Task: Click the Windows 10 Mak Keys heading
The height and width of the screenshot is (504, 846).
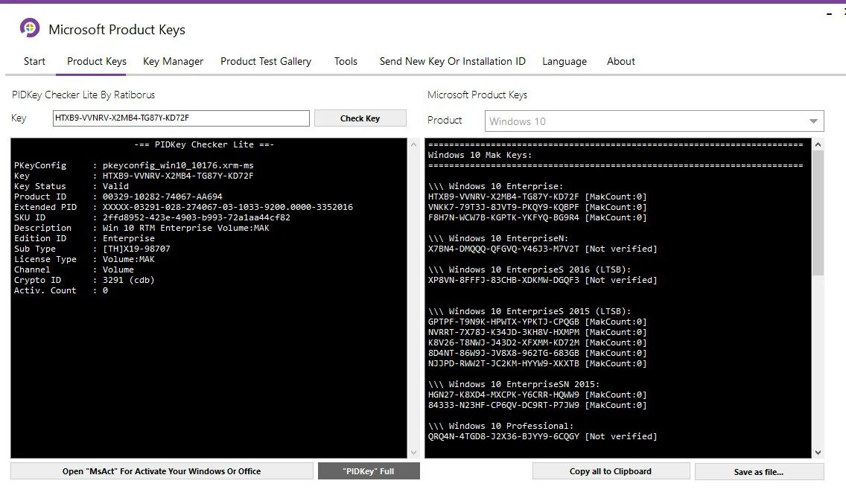Action: click(480, 155)
